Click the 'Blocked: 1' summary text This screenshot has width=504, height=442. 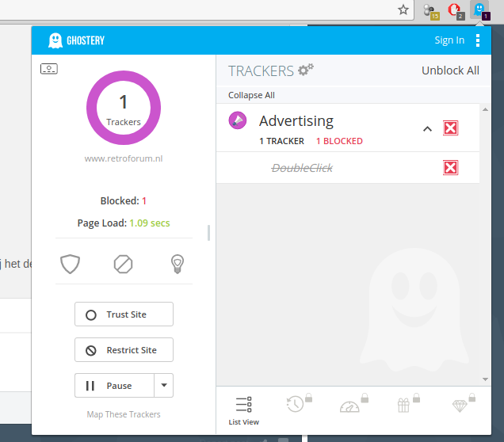click(x=124, y=200)
